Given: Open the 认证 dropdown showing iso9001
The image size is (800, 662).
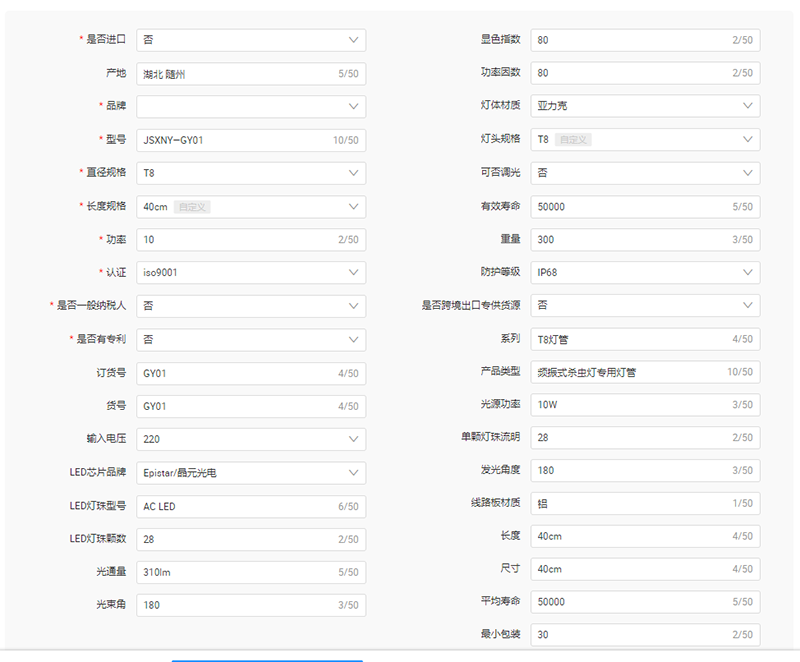Looking at the screenshot, I should (x=250, y=272).
